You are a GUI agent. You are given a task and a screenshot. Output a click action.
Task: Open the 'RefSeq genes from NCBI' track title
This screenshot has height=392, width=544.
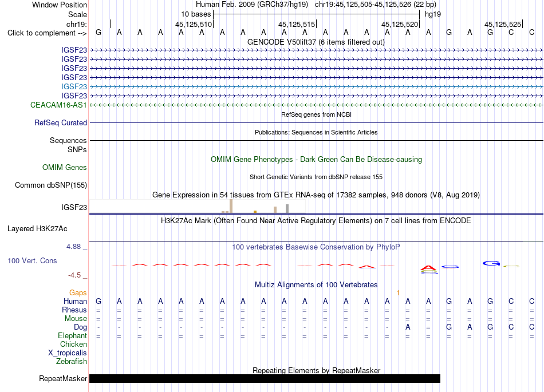point(316,114)
